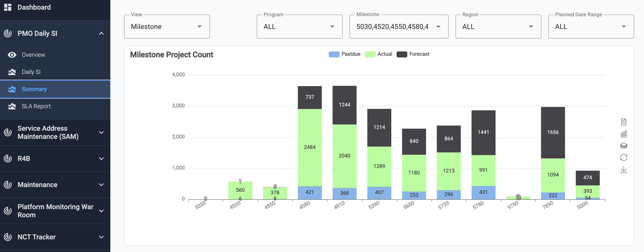The height and width of the screenshot is (252, 644).
Task: Toggle Forecast series in legend
Action: tap(413, 54)
